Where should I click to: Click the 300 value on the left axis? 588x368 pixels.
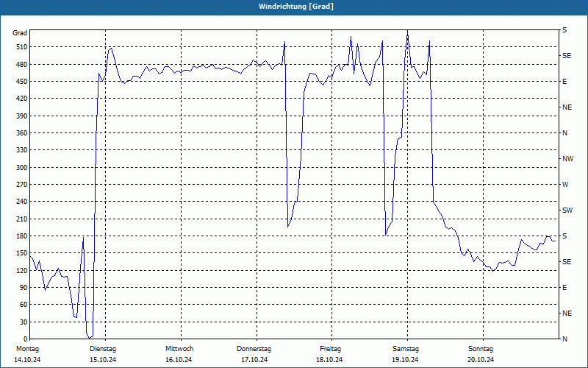[21, 168]
